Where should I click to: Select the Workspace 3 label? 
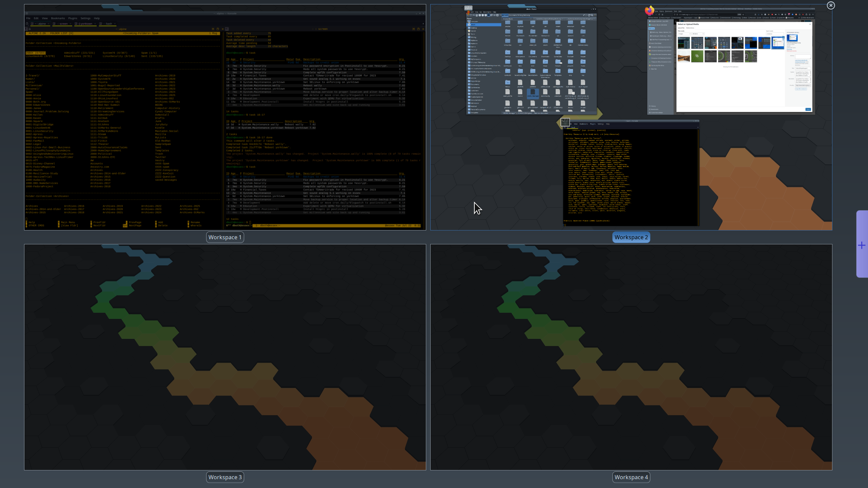coord(225,477)
